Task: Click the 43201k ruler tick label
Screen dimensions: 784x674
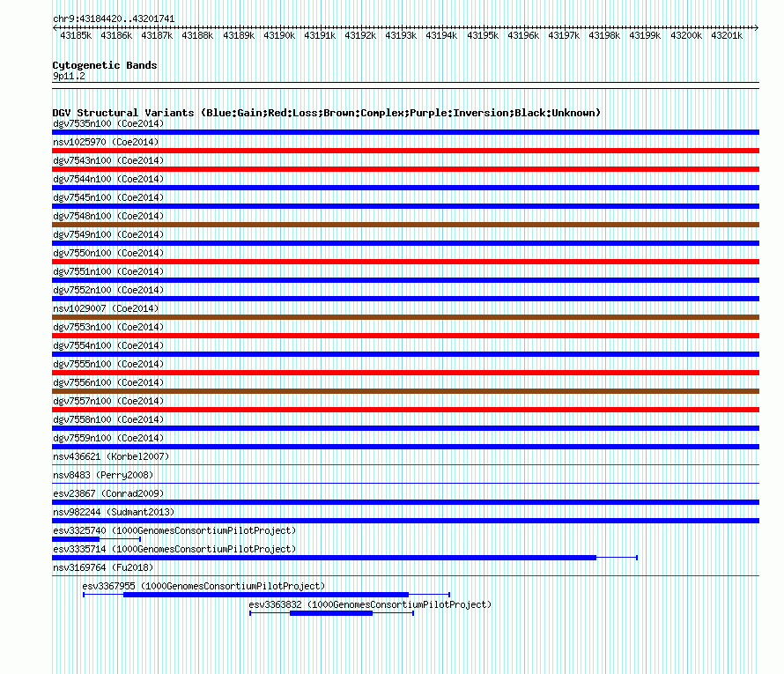Action: (727, 35)
